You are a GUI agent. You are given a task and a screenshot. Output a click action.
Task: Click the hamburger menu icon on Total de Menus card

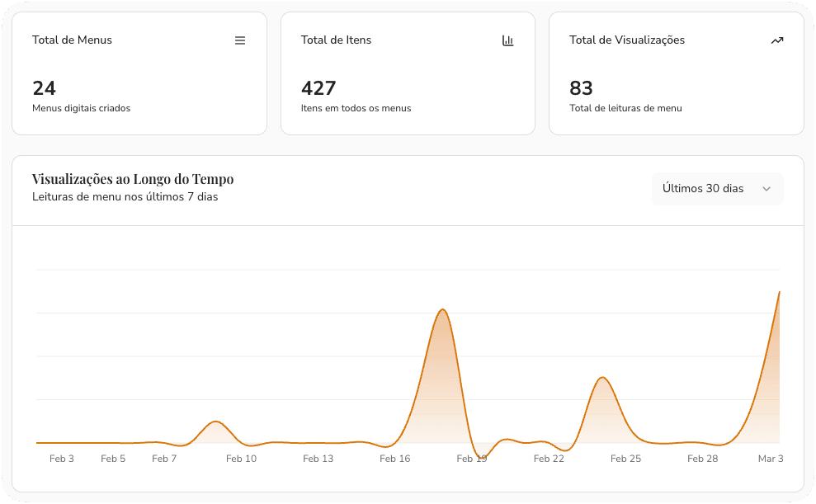point(240,40)
